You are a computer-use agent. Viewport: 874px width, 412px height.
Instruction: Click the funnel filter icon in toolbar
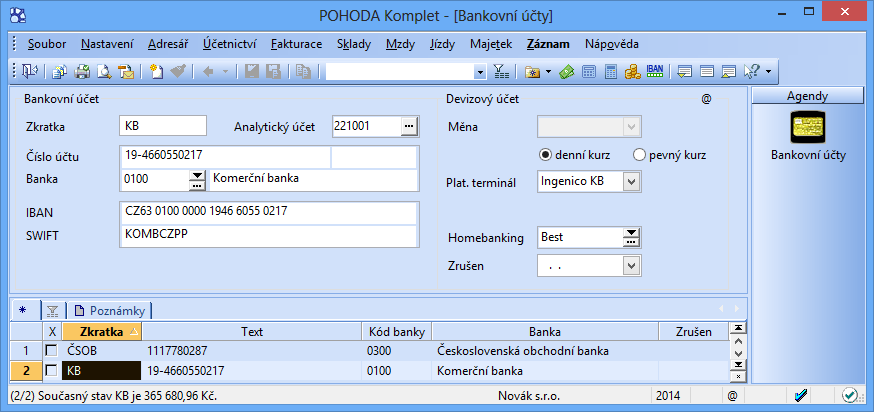pos(501,71)
